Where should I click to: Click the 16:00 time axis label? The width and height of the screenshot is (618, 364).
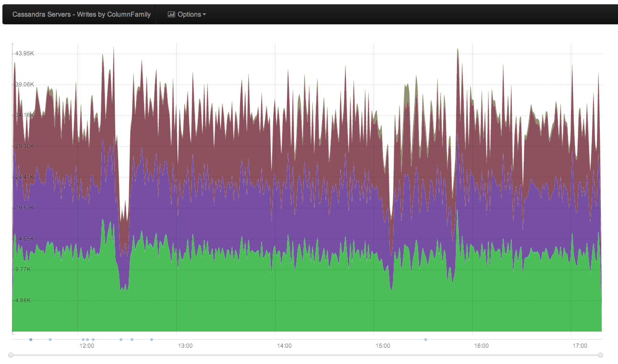pyautogui.click(x=481, y=345)
